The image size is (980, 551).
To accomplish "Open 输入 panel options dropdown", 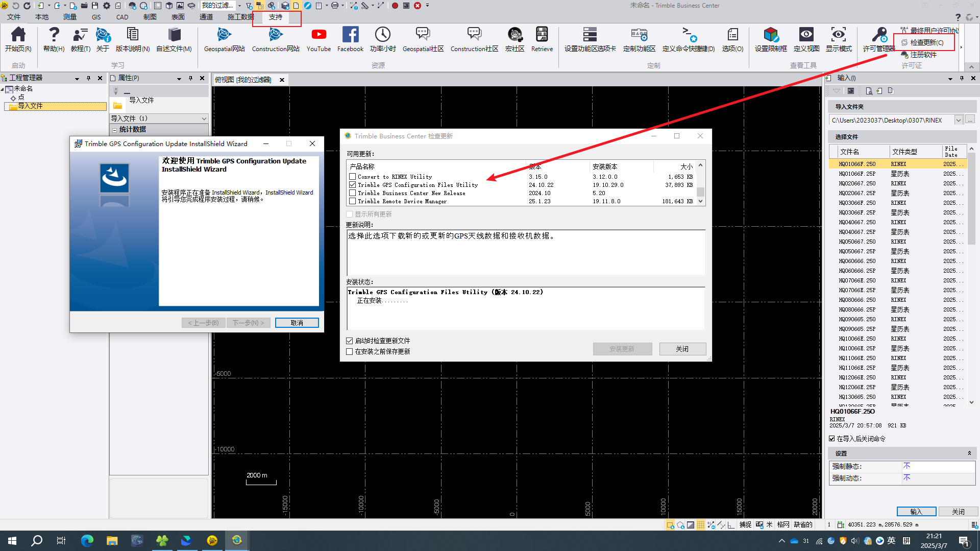I will (x=950, y=79).
